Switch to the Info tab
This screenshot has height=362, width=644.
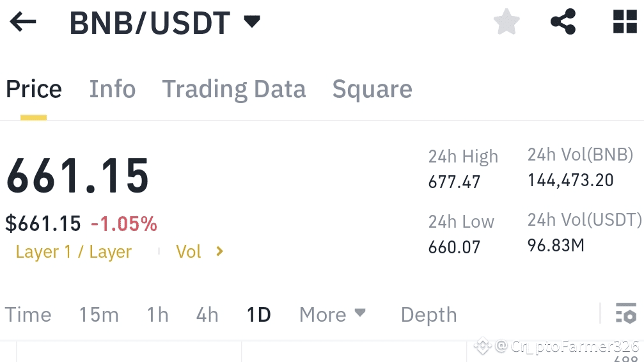pyautogui.click(x=113, y=89)
